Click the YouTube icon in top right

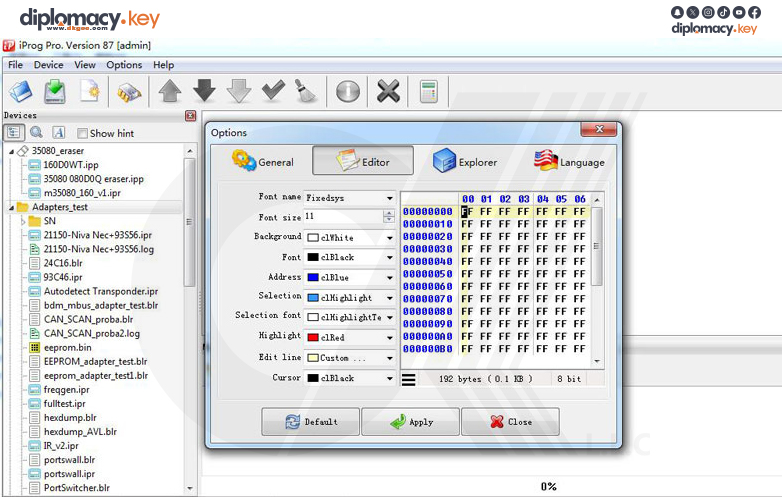(x=739, y=12)
